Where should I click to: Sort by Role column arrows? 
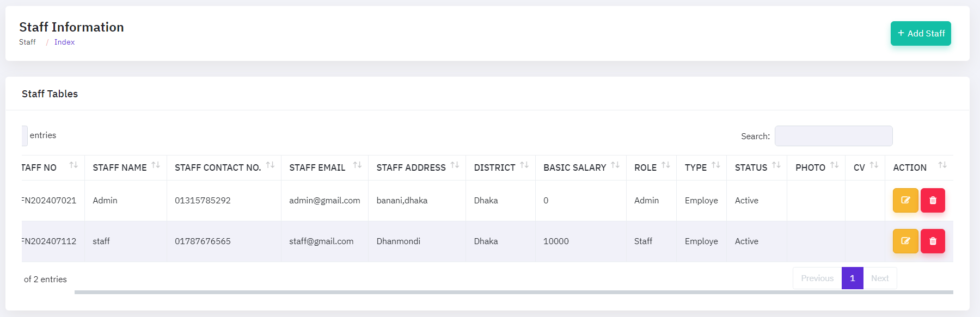[x=665, y=165]
